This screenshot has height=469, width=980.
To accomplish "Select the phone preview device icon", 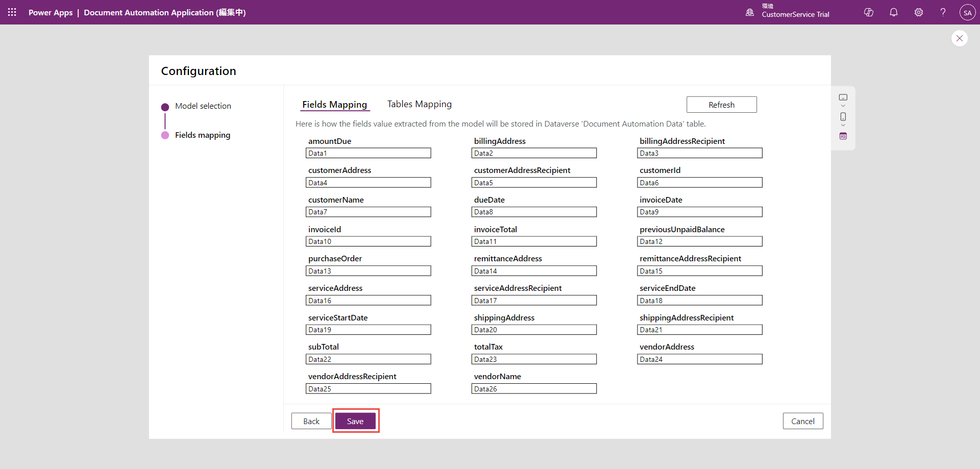I will [843, 117].
